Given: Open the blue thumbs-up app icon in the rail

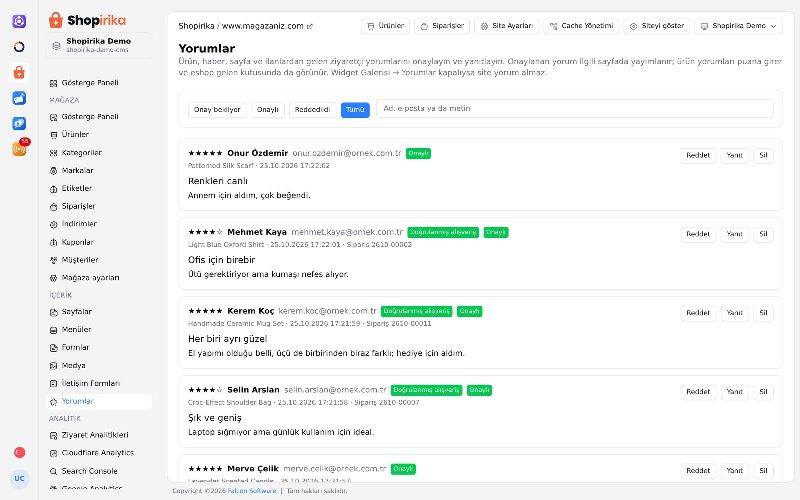Looking at the screenshot, I should (19, 98).
